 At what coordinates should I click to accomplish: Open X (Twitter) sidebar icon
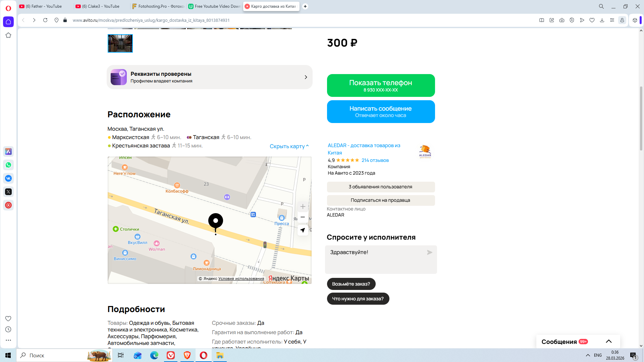click(8, 192)
